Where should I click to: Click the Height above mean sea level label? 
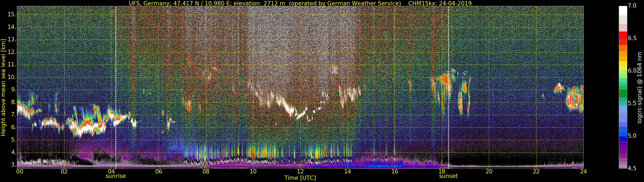coord(3,87)
